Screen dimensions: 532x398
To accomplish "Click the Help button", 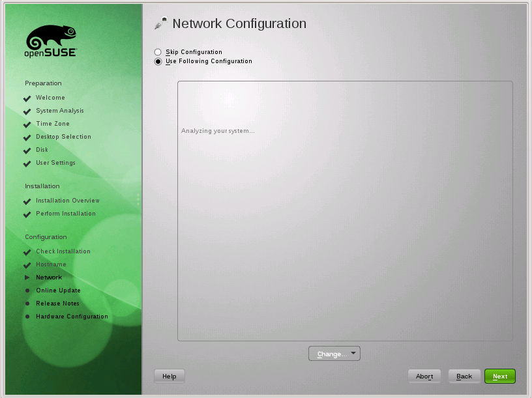I will pos(170,377).
